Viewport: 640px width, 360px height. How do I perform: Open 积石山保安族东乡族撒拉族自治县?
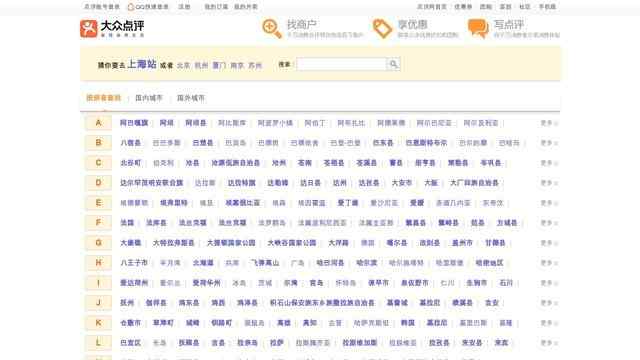(322, 303)
